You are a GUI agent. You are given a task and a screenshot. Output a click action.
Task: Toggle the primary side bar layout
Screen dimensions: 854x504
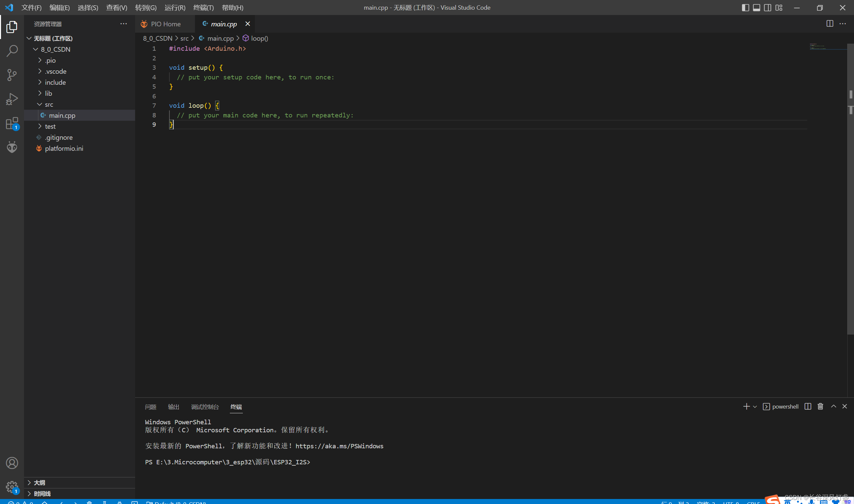pos(745,7)
